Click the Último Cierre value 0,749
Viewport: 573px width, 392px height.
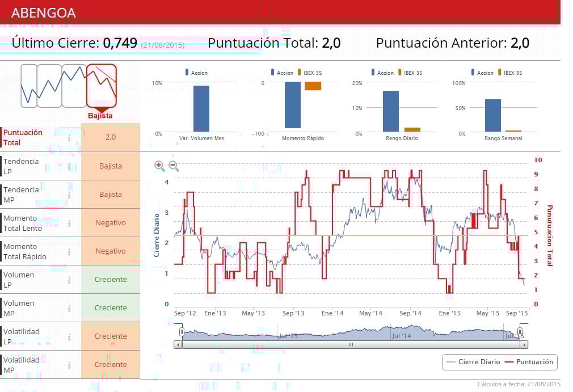click(120, 43)
